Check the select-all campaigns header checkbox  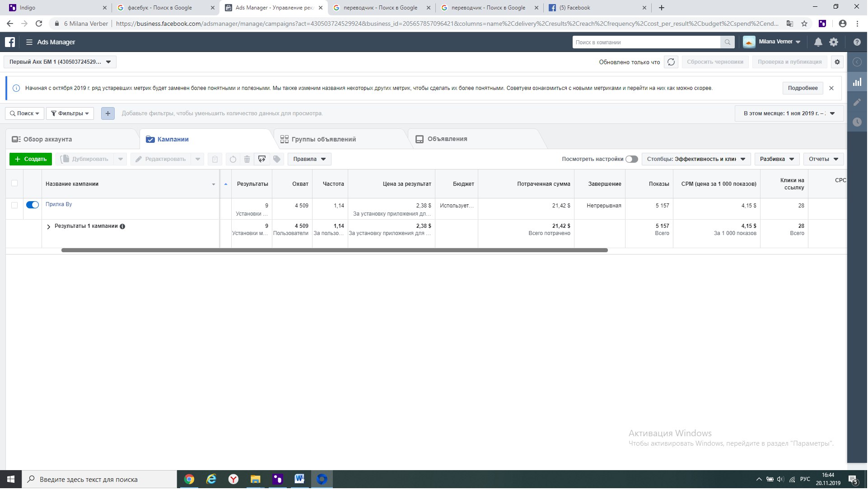pos(14,184)
